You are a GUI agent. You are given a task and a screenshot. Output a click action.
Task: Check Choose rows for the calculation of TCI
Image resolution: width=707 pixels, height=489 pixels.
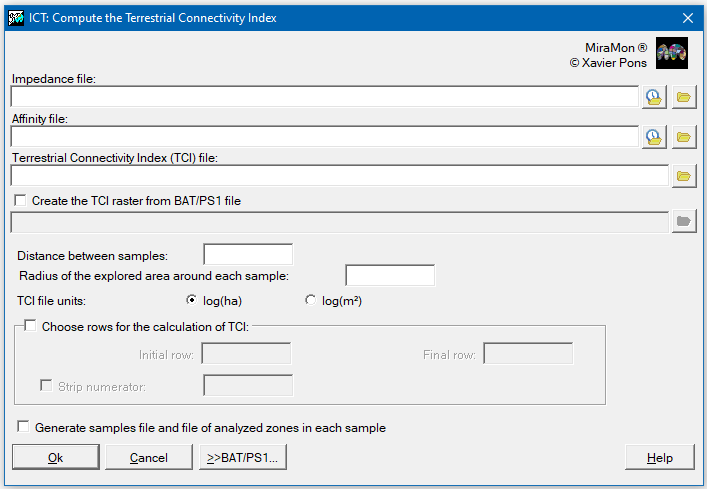tap(29, 326)
